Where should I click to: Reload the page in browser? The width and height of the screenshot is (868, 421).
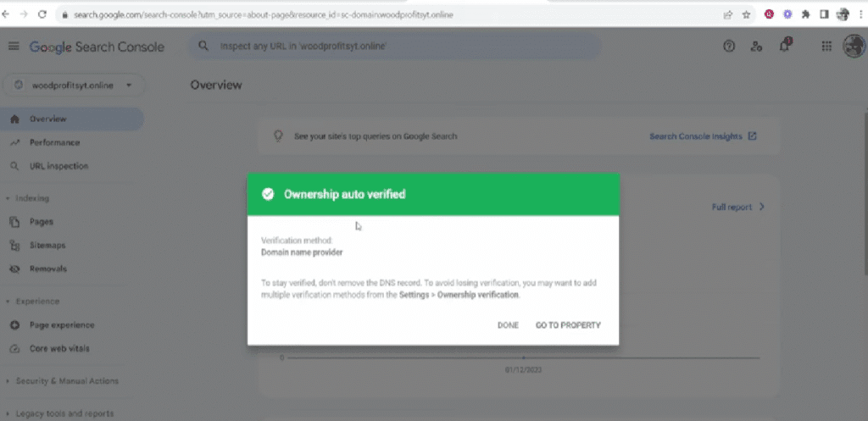42,15
